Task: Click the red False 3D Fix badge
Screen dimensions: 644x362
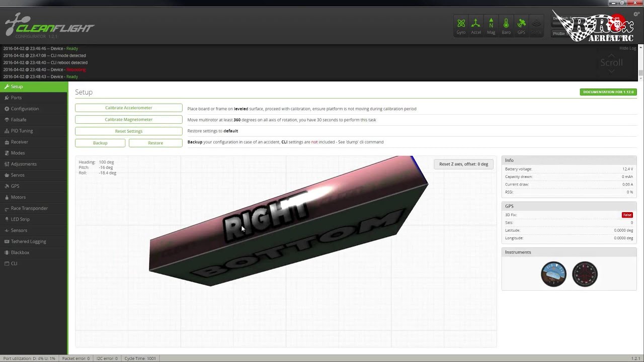Action: [x=627, y=215]
